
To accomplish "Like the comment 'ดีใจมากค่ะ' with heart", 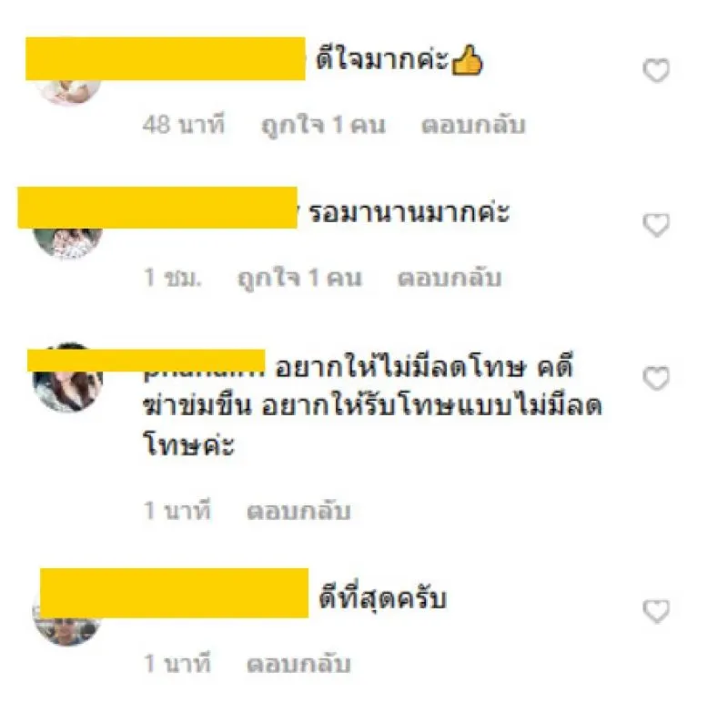I will point(656,70).
